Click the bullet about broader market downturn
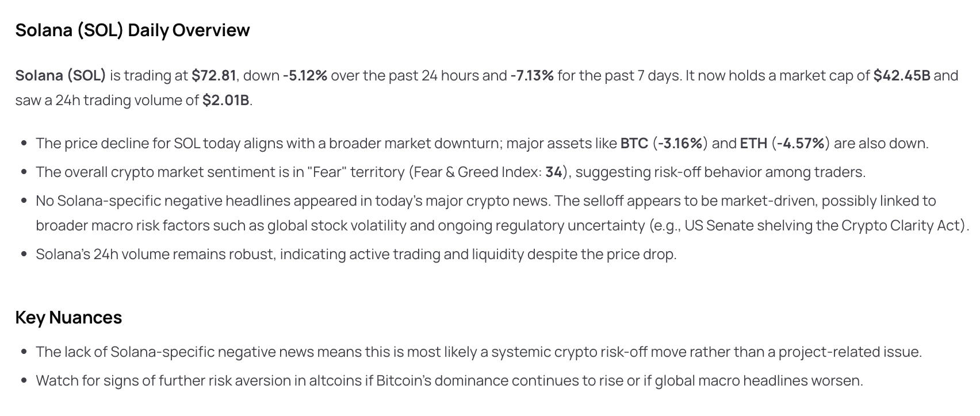The width and height of the screenshot is (980, 416). (482, 143)
